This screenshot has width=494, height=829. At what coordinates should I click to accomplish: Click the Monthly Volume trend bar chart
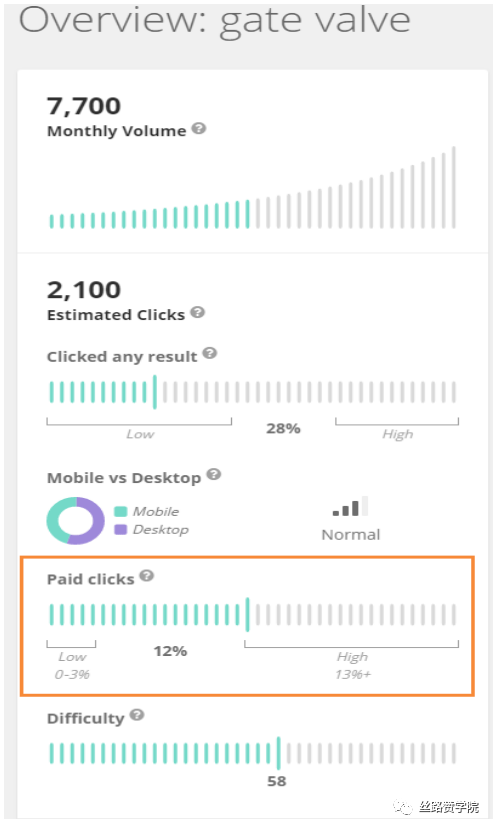pyautogui.click(x=252, y=188)
